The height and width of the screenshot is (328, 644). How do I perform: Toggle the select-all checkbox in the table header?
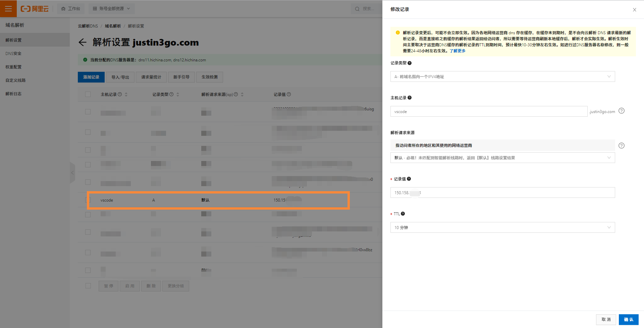88,94
